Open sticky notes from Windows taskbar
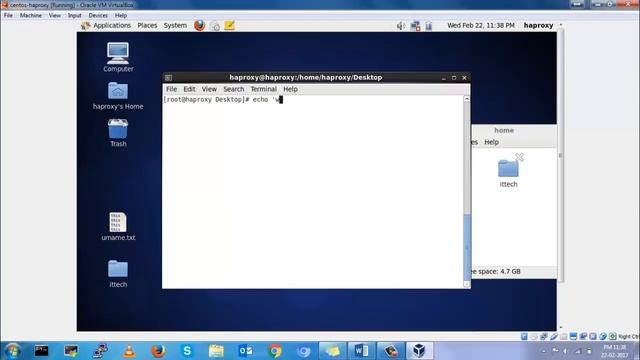640x360 pixels. click(332, 351)
